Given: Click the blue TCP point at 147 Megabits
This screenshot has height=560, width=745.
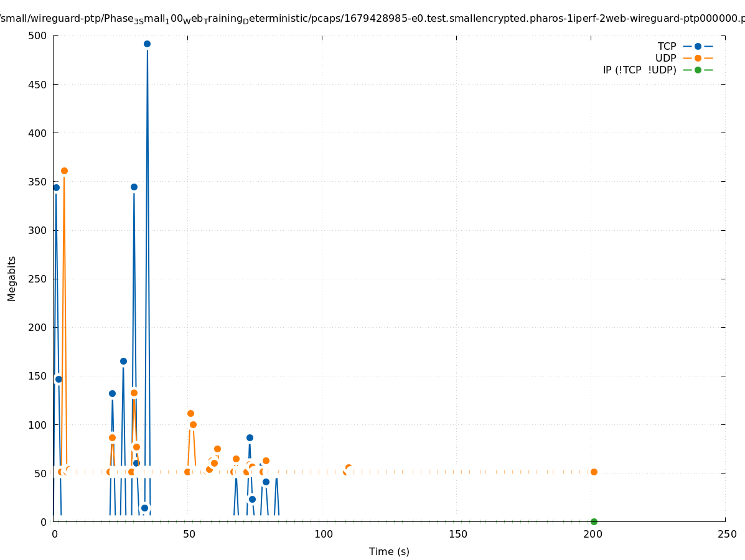Looking at the screenshot, I should (59, 379).
